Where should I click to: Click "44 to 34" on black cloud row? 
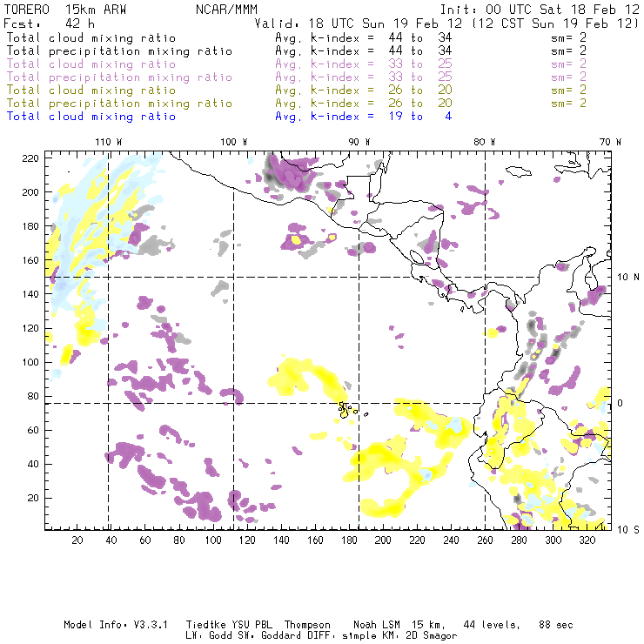click(x=420, y=38)
